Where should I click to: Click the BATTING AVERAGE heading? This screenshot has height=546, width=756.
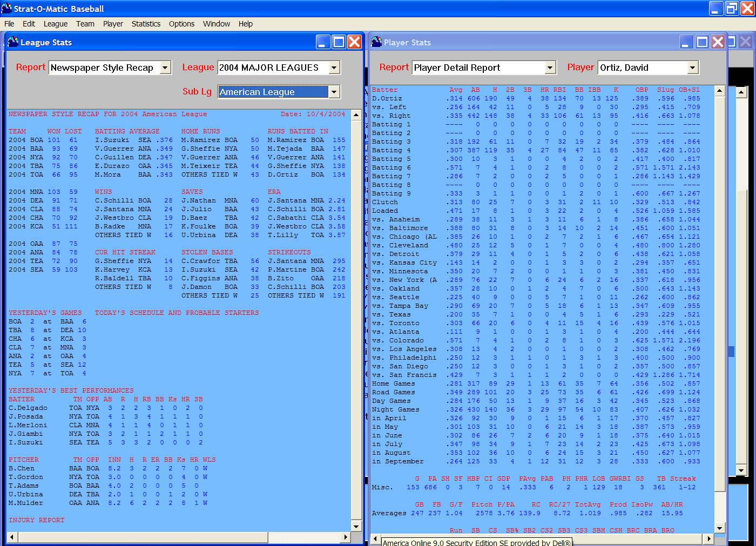(127, 131)
